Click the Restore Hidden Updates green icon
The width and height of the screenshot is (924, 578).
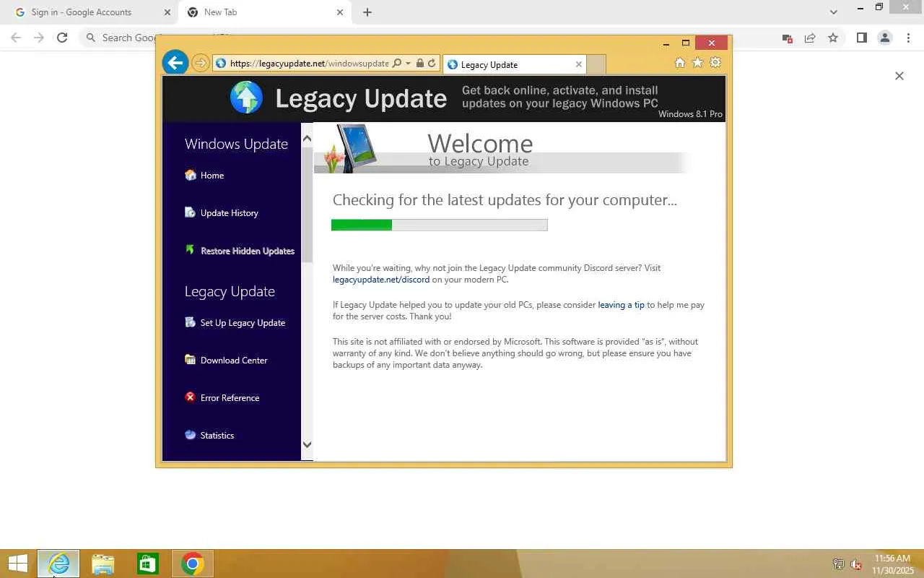(x=191, y=250)
